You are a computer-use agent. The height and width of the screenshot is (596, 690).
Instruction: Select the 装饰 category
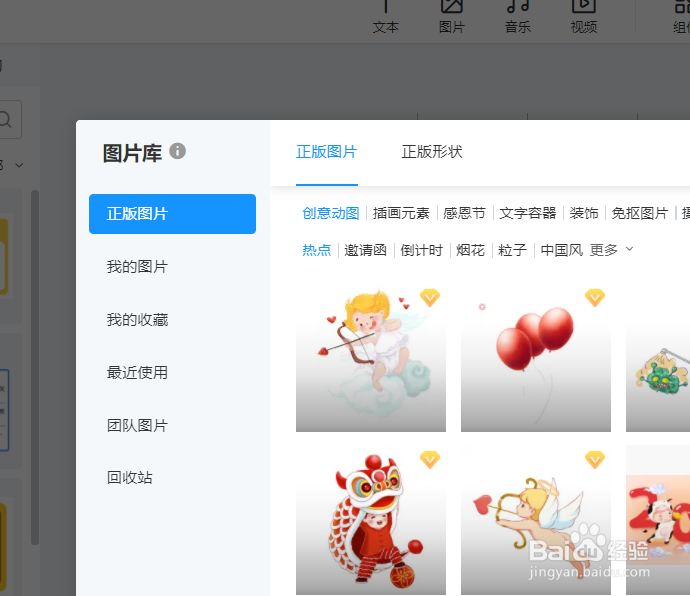[584, 213]
